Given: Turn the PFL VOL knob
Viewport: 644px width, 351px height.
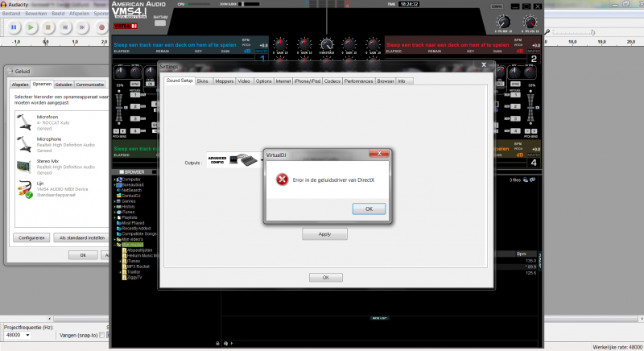Looking at the screenshot, I should (530, 23).
